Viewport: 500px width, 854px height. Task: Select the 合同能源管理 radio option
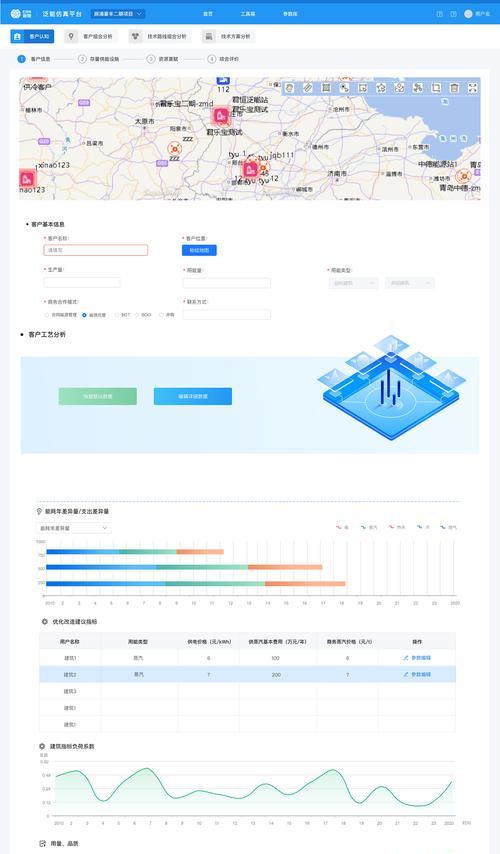point(47,315)
